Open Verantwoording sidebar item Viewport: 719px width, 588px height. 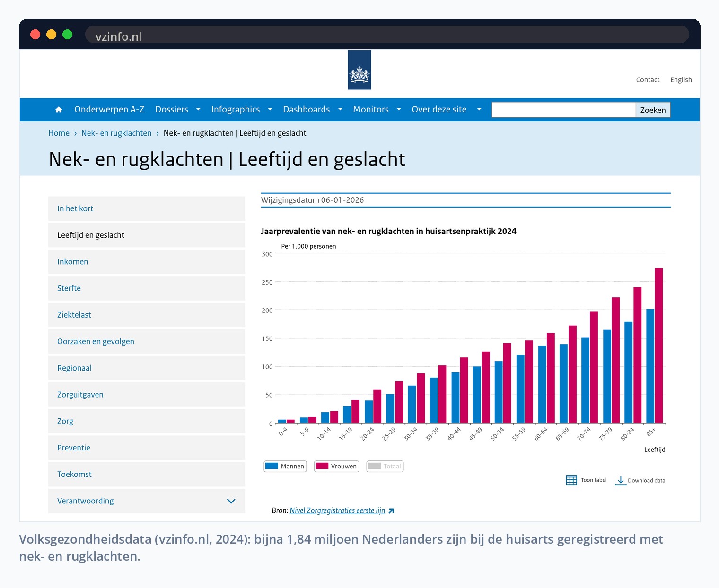coord(147,501)
